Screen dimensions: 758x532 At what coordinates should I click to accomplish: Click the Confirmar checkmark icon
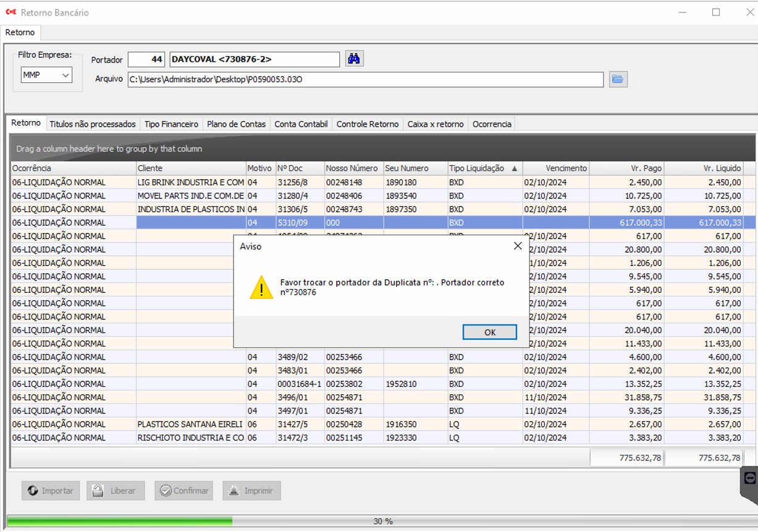(166, 491)
